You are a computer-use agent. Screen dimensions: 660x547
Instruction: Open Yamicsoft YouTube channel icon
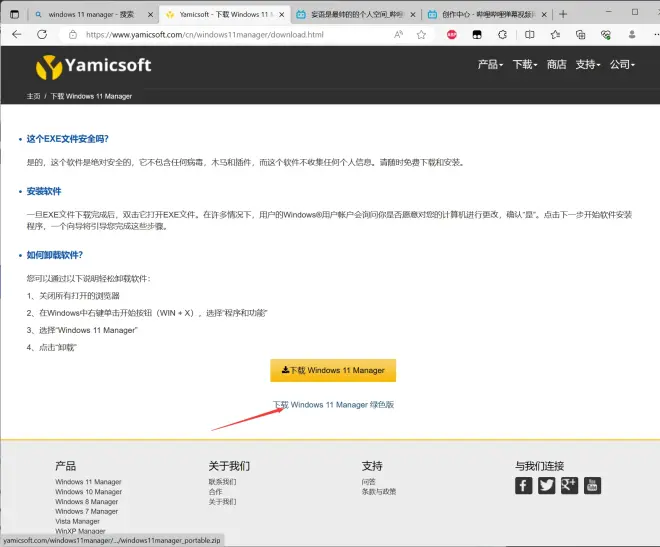[x=592, y=486]
